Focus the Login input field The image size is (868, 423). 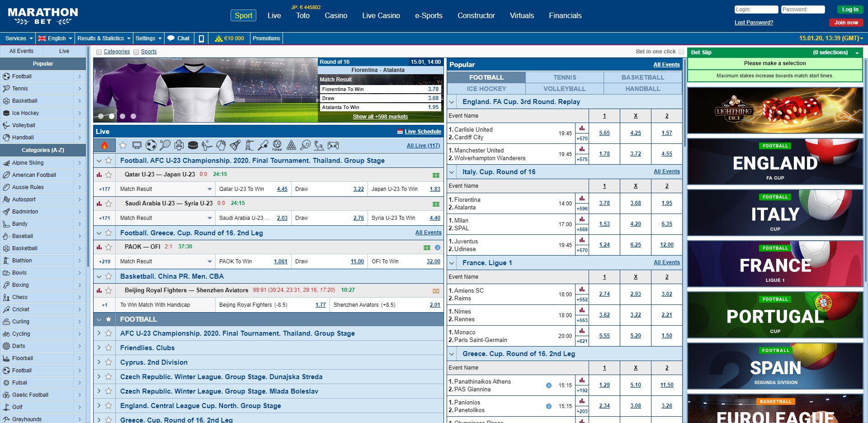pos(756,10)
